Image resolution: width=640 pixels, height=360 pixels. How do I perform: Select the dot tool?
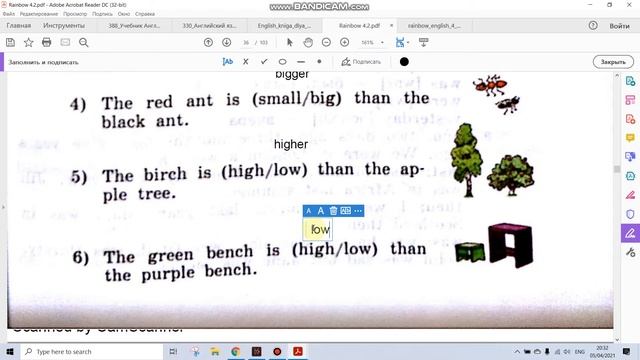coord(319,62)
